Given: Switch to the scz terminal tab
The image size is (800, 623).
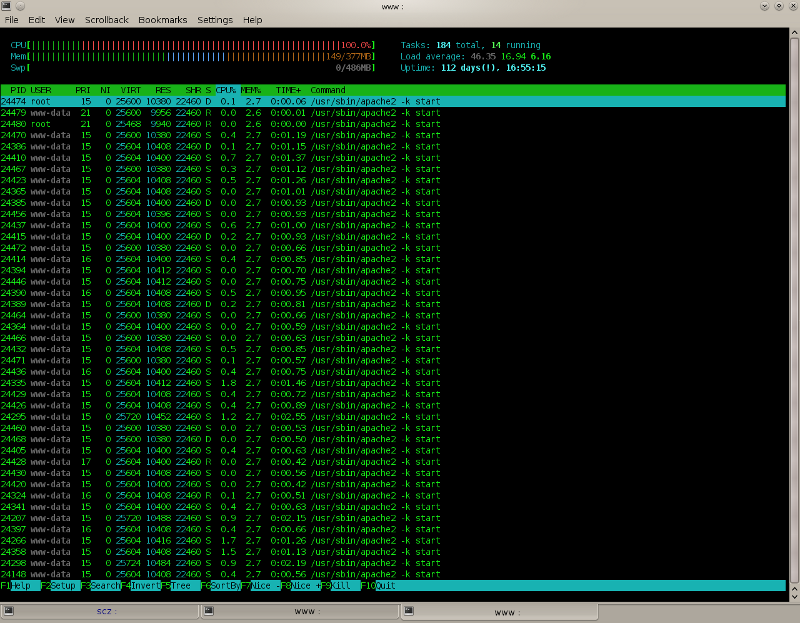Looking at the screenshot, I should pos(100,611).
